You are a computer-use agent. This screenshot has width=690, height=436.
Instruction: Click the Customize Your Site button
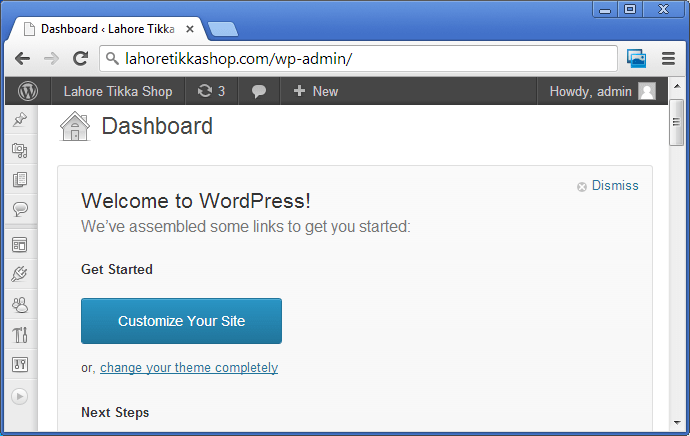(181, 321)
